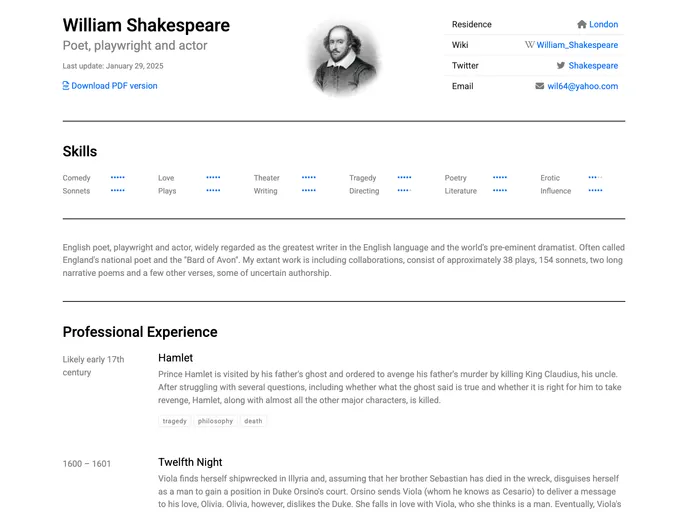Click the Twelfth Night entry title
This screenshot has height=512, width=688.
(190, 462)
